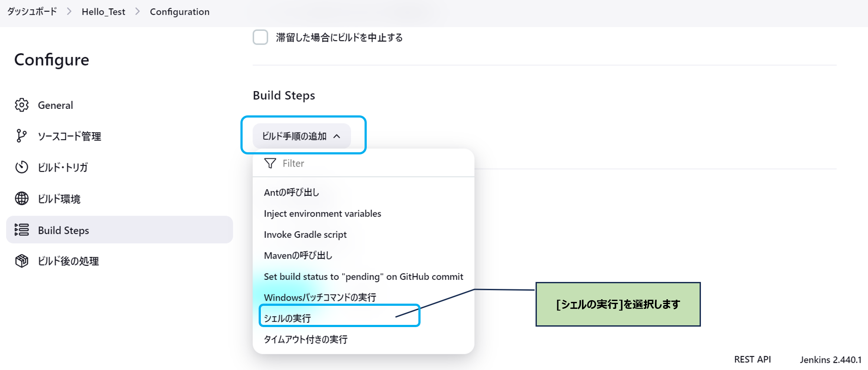Click the Build Steps heading
This screenshot has height=370, width=868.
284,95
